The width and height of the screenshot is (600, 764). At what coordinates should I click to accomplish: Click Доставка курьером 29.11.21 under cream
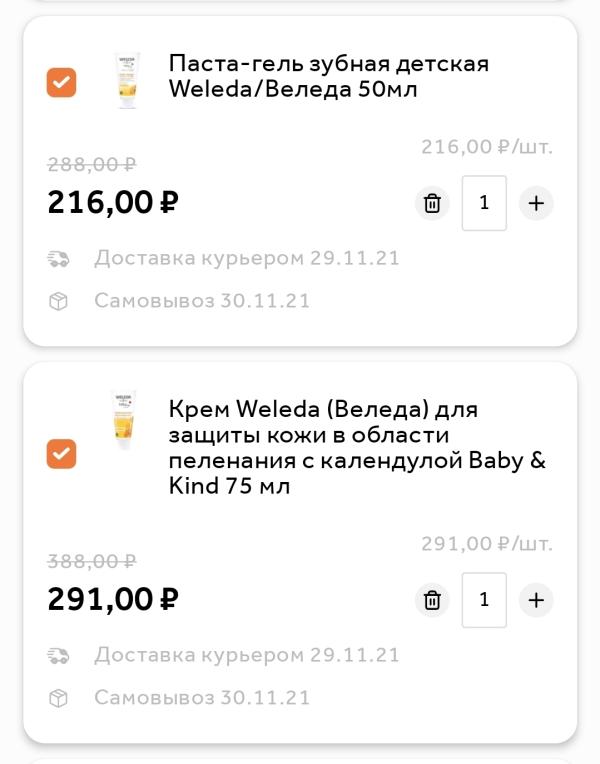(x=247, y=654)
